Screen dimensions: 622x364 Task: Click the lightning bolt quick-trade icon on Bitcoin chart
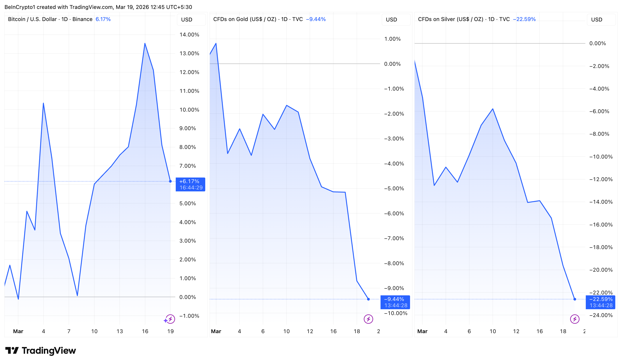click(x=171, y=319)
